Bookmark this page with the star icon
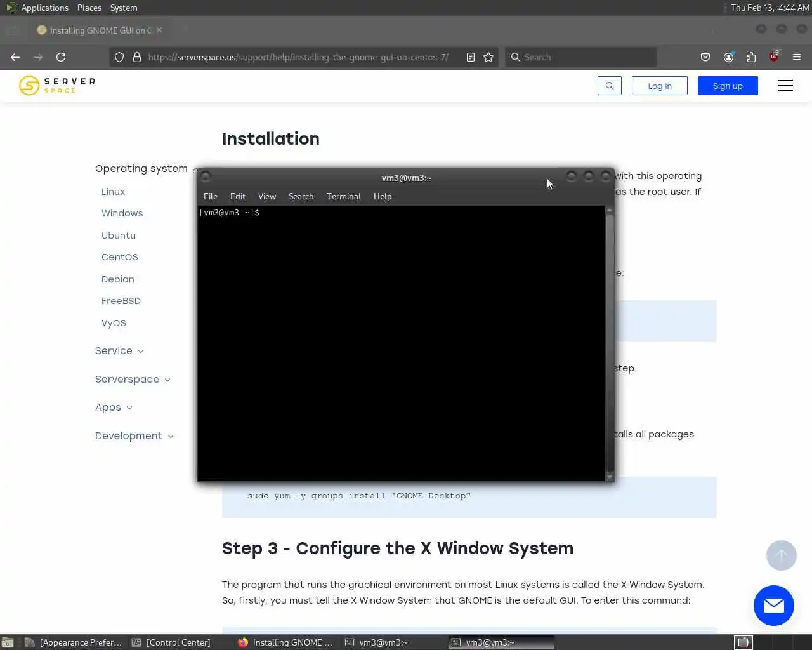812x650 pixels. pos(488,57)
